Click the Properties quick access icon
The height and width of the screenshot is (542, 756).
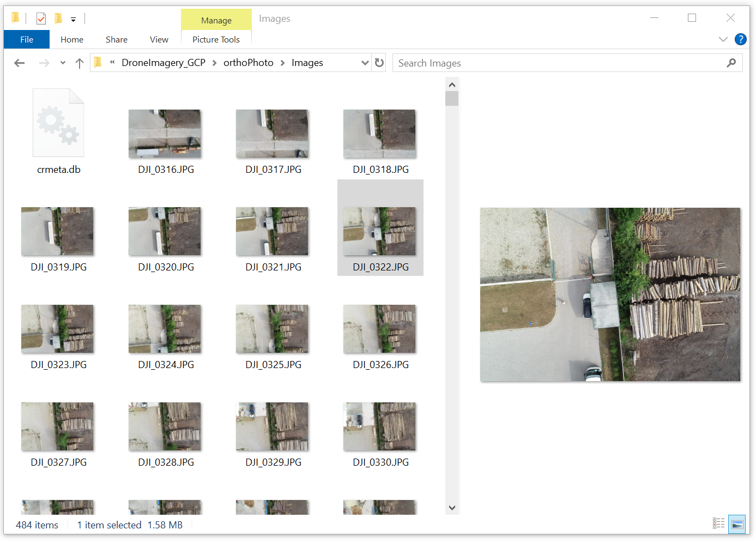[41, 19]
